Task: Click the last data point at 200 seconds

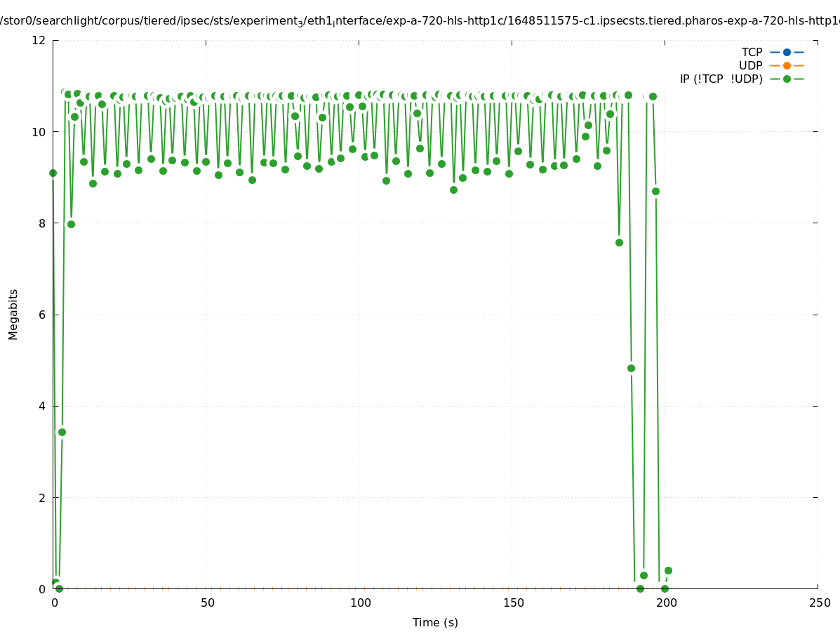Action: pyautogui.click(x=668, y=570)
